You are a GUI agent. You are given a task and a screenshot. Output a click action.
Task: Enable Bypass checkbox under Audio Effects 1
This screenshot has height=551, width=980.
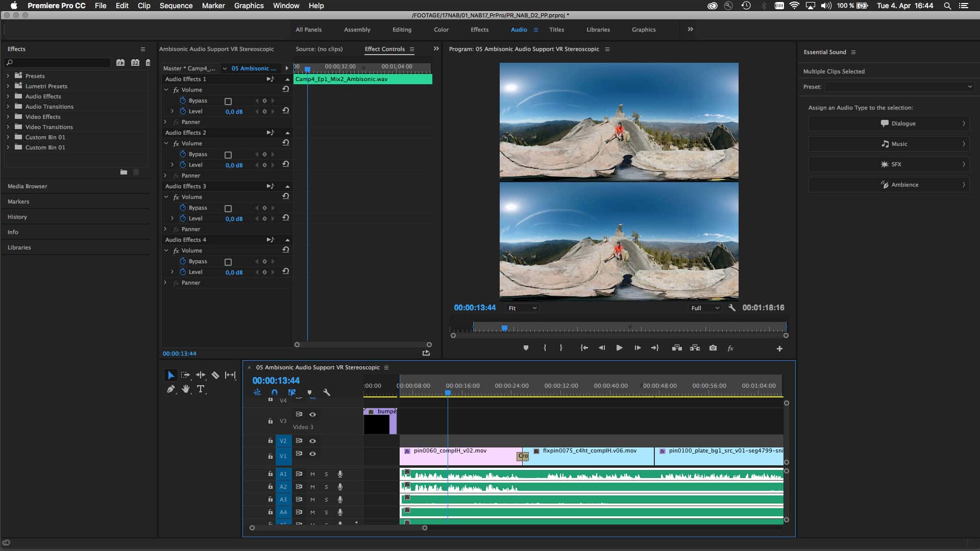228,101
